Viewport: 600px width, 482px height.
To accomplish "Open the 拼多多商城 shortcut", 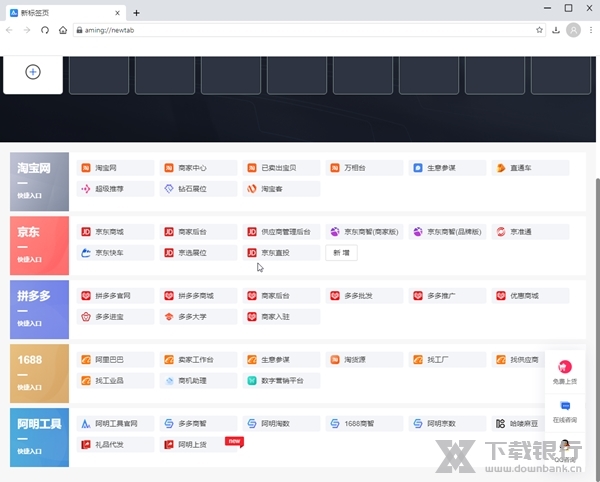I will coord(198,296).
